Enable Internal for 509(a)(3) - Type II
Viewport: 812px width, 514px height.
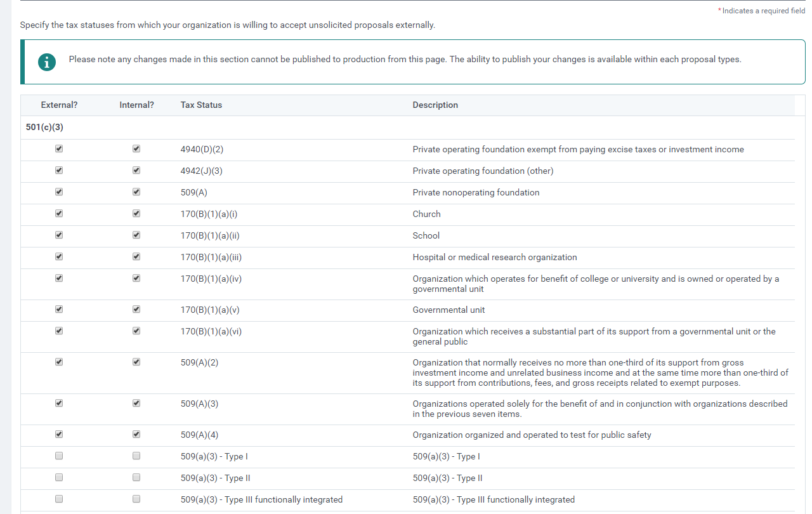pyautogui.click(x=136, y=477)
